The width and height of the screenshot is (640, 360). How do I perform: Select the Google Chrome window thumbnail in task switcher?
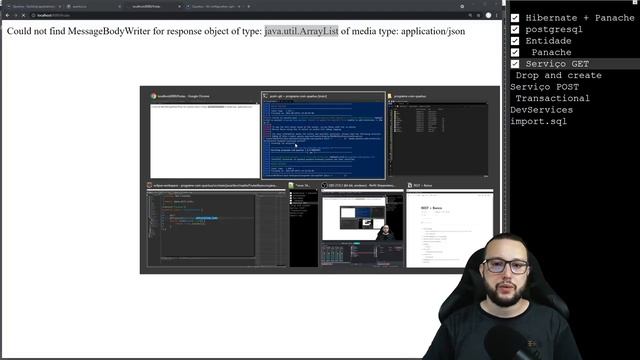coord(205,141)
